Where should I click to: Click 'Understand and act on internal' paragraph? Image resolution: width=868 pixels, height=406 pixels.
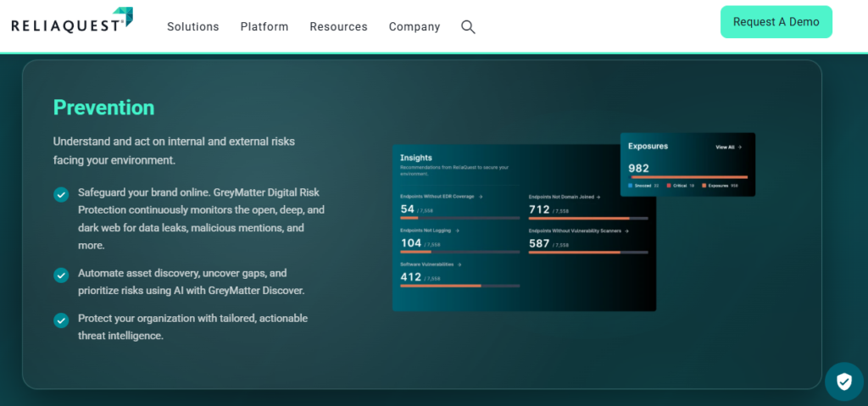[x=174, y=151]
